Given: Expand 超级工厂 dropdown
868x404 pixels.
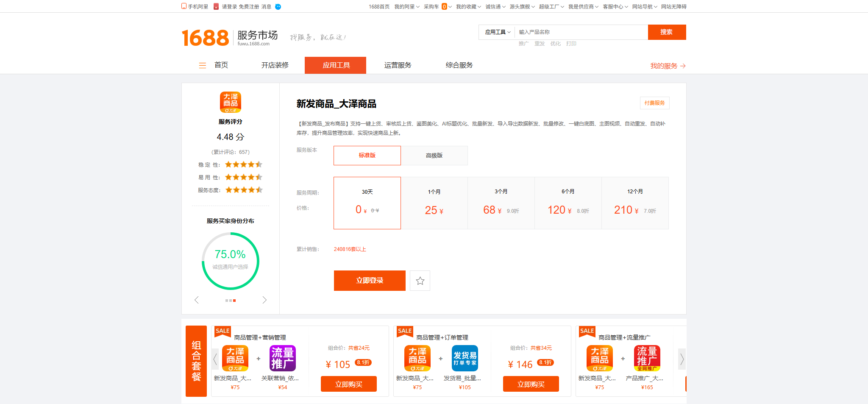Looking at the screenshot, I should [551, 6].
